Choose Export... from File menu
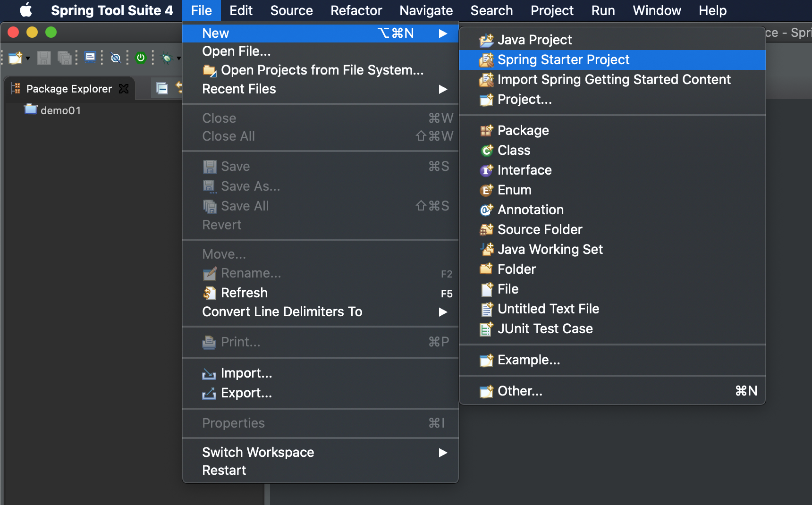Screen dimensions: 812x505 tap(321, 393)
